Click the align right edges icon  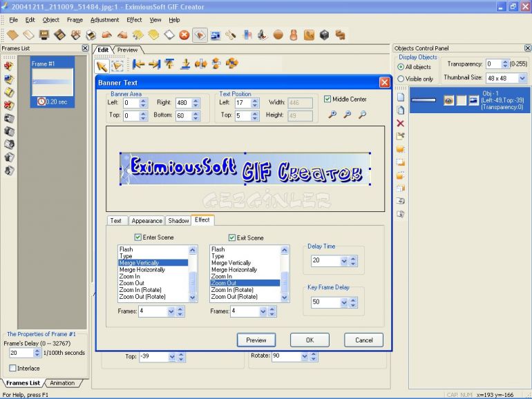[154, 64]
